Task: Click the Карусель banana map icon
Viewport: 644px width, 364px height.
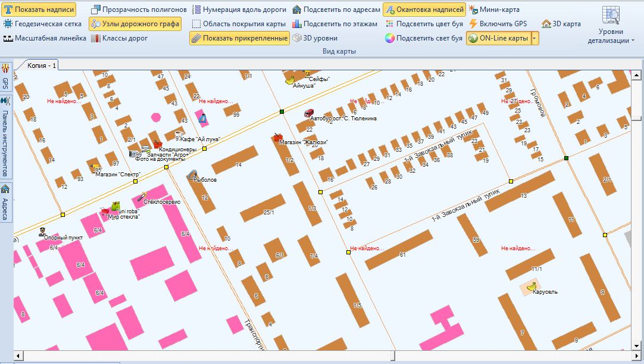Action: (x=531, y=287)
